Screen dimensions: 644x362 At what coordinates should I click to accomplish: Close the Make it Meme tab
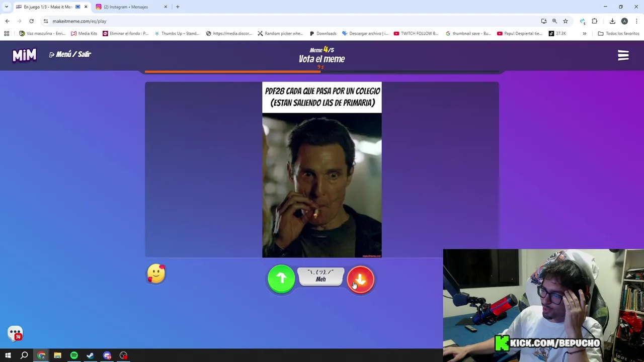pyautogui.click(x=86, y=7)
